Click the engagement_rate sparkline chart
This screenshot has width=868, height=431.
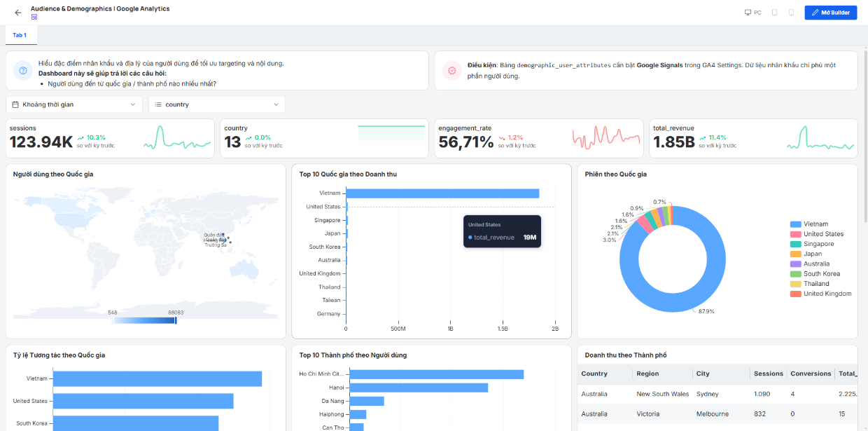606,137
